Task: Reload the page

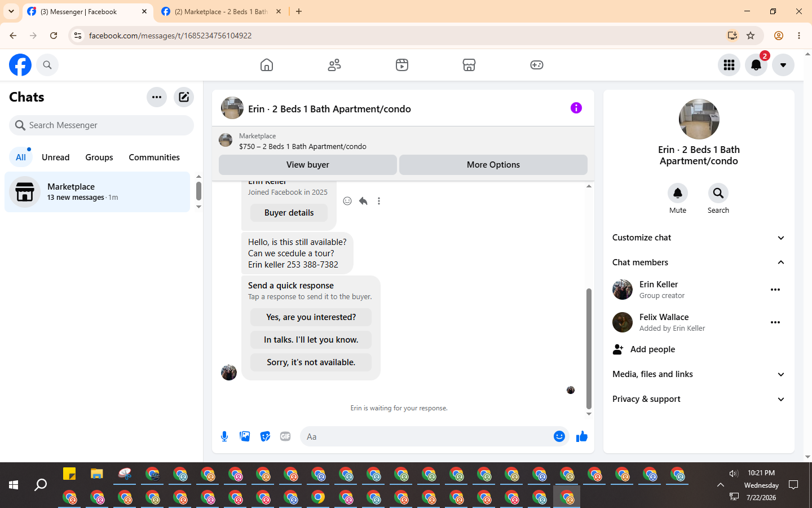Action: point(54,36)
